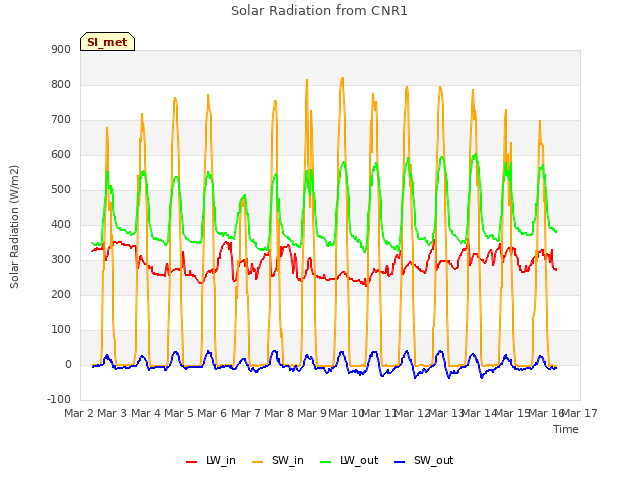Click the Mar 15 x-axis label
Image resolution: width=640 pixels, height=480 pixels.
[x=512, y=413]
